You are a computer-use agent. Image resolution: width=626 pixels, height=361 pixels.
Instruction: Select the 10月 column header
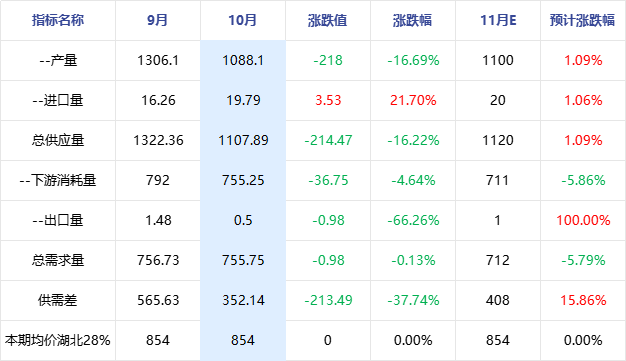(x=243, y=20)
